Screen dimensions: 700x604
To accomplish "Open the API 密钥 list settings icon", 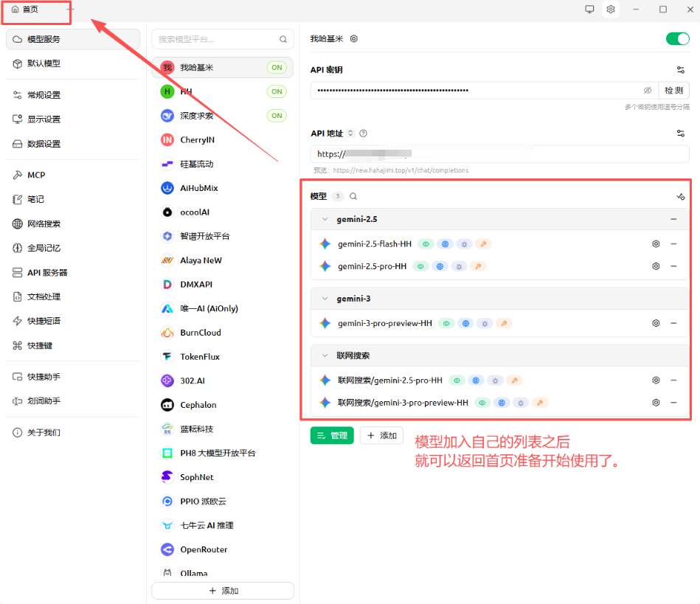I will [680, 70].
